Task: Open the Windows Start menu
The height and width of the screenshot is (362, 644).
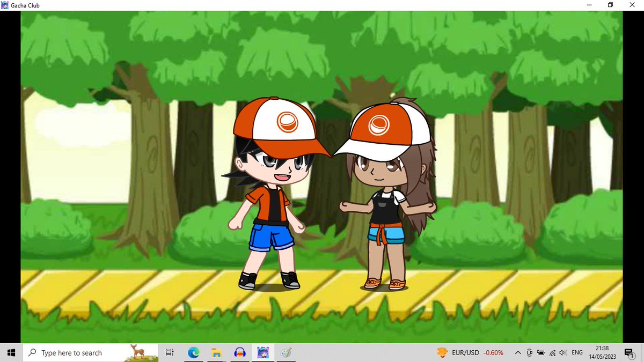Action: point(11,352)
